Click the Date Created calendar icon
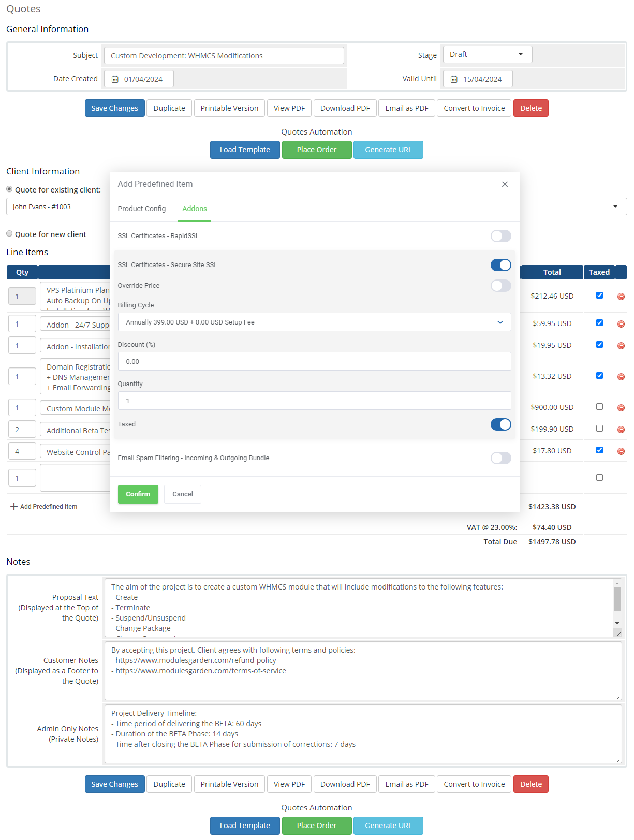This screenshot has width=634, height=840. [x=115, y=79]
